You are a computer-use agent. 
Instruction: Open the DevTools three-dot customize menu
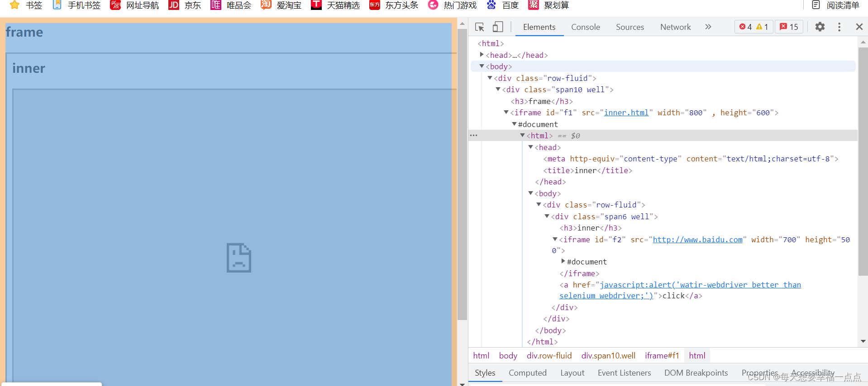(x=839, y=27)
